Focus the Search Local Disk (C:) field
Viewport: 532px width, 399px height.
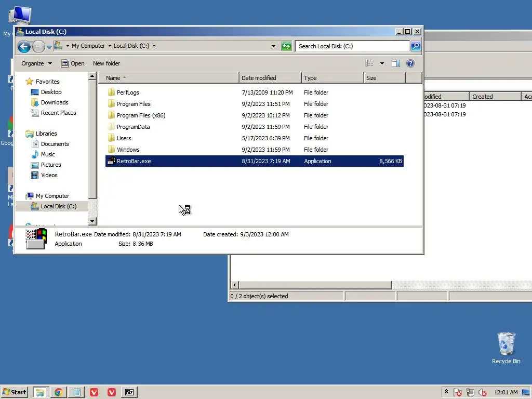coord(352,46)
